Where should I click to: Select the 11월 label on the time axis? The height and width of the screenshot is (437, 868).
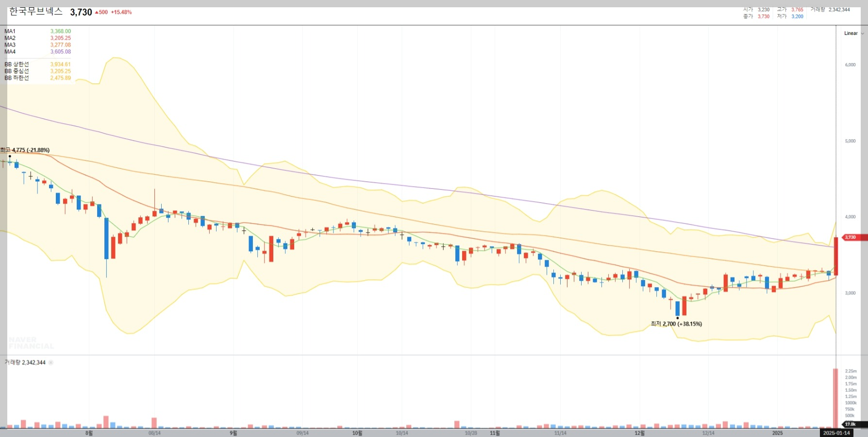495,433
